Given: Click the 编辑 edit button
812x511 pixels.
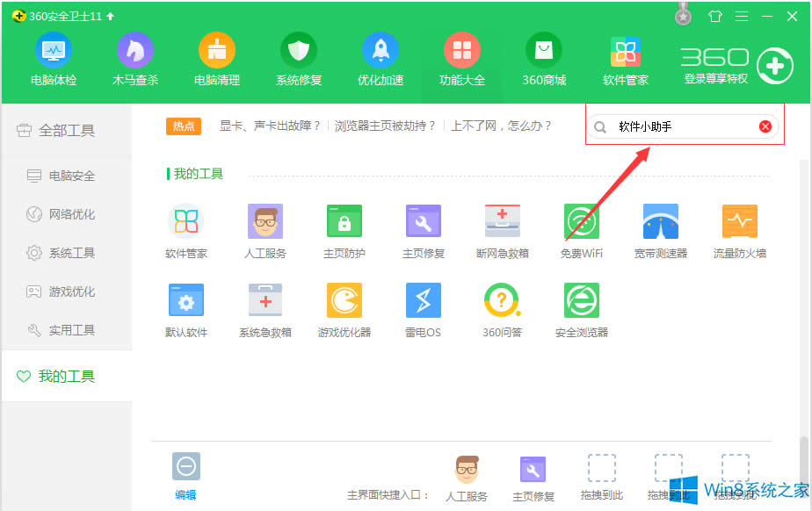Looking at the screenshot, I should click(x=186, y=477).
